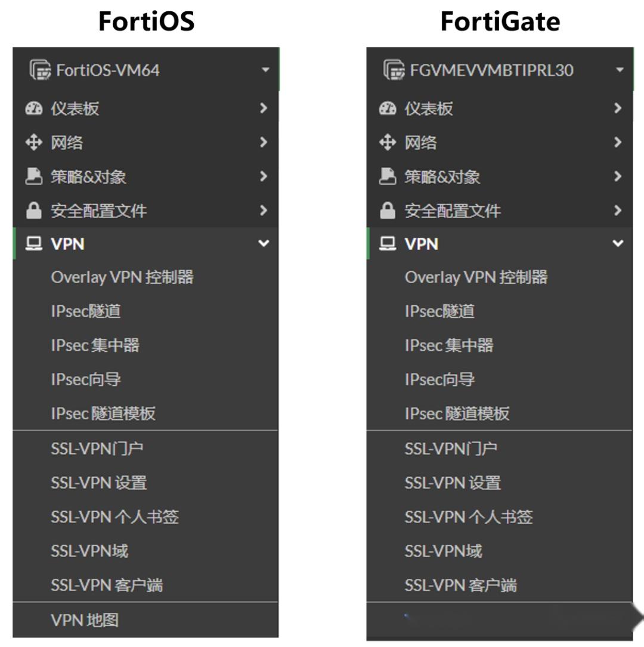Click the lock icon next to 安全配置文件 in FortiOS menu
Image resolution: width=644 pixels, height=647 pixels.
[x=35, y=210]
